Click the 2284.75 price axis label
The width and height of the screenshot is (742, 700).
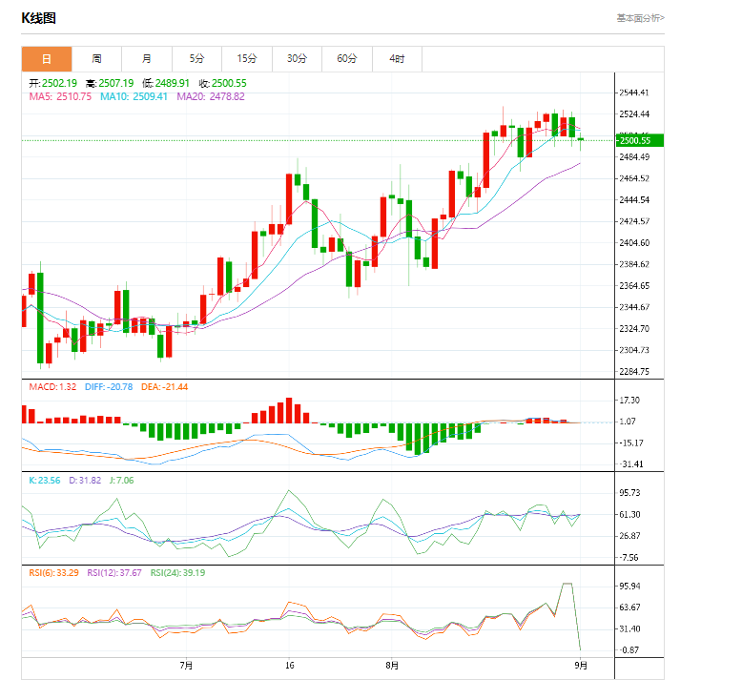634,372
